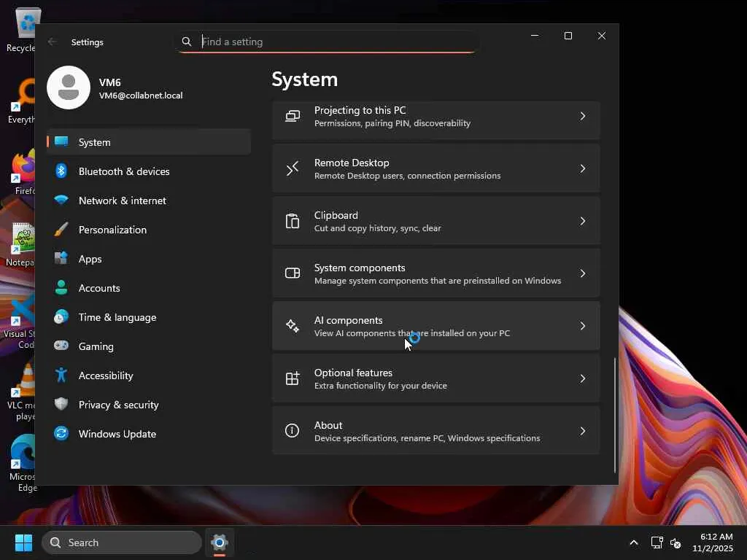
Task: Open the Projecting to this PC icon
Action: [293, 116]
